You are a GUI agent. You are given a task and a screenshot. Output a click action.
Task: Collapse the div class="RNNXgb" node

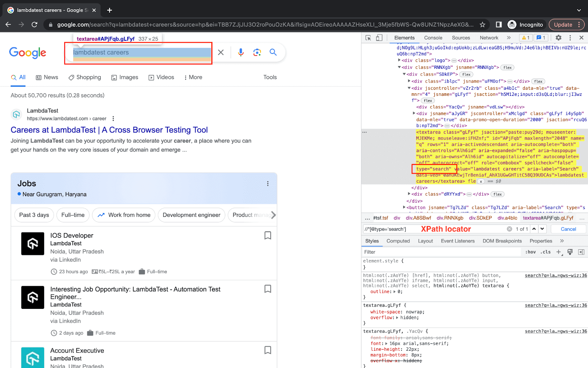tap(399, 67)
